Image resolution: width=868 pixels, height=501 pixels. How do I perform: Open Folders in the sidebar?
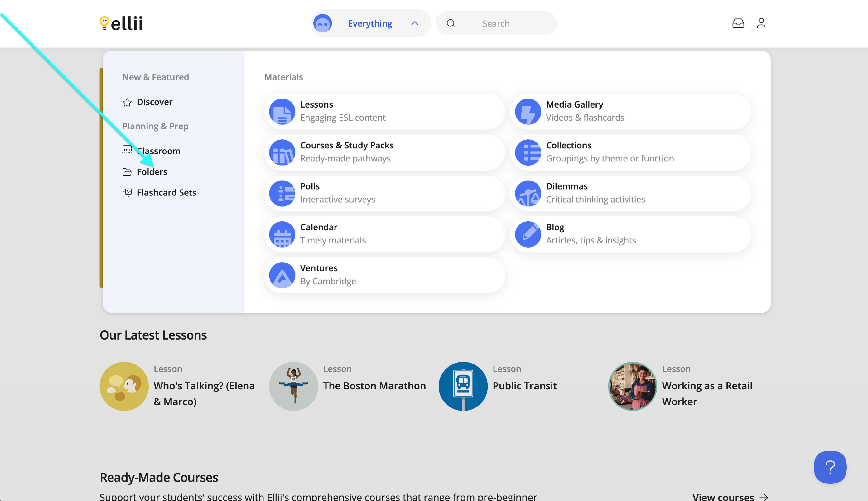point(152,172)
